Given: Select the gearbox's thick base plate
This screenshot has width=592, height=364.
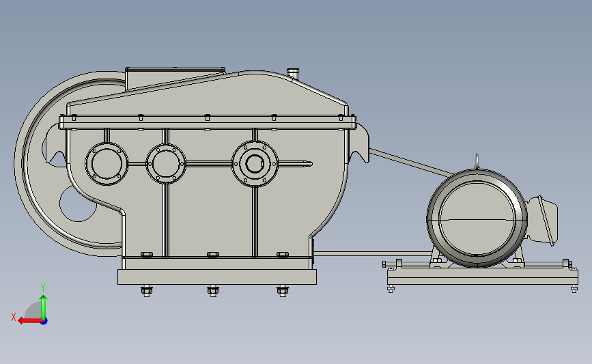Looking at the screenshot, I should pyautogui.click(x=217, y=277).
